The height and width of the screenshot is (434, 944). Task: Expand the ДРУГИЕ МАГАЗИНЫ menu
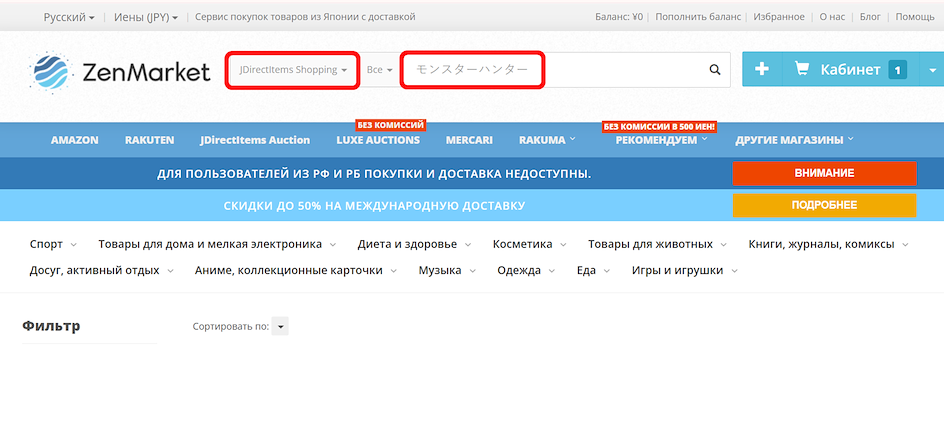pyautogui.click(x=794, y=140)
